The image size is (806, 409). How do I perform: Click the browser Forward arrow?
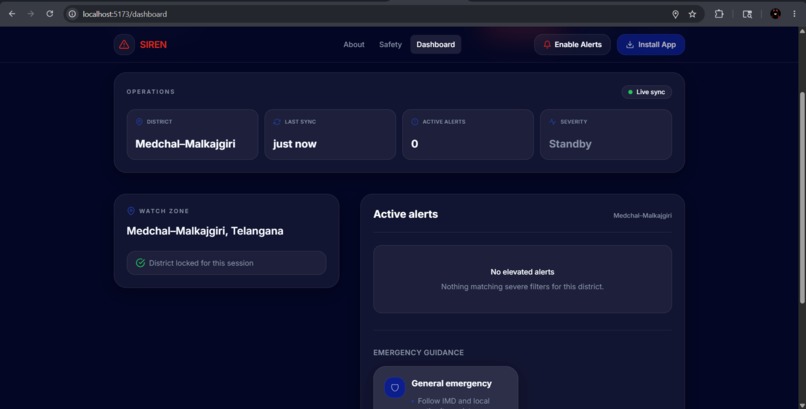coord(31,14)
